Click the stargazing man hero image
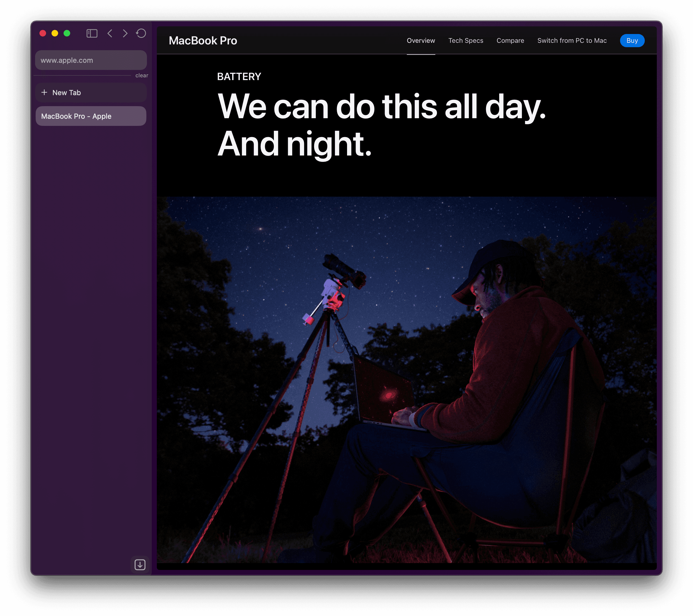Image resolution: width=693 pixels, height=616 pixels. click(x=406, y=379)
